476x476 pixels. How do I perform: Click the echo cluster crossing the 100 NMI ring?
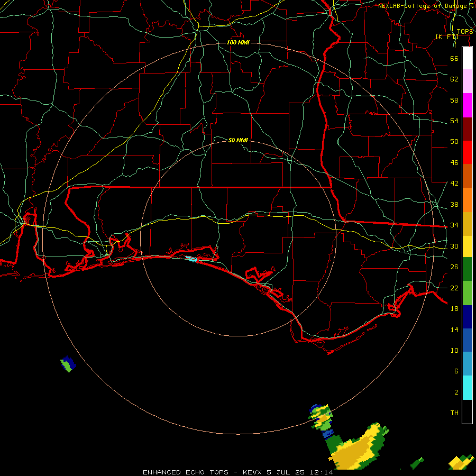pyautogui.click(x=321, y=417)
